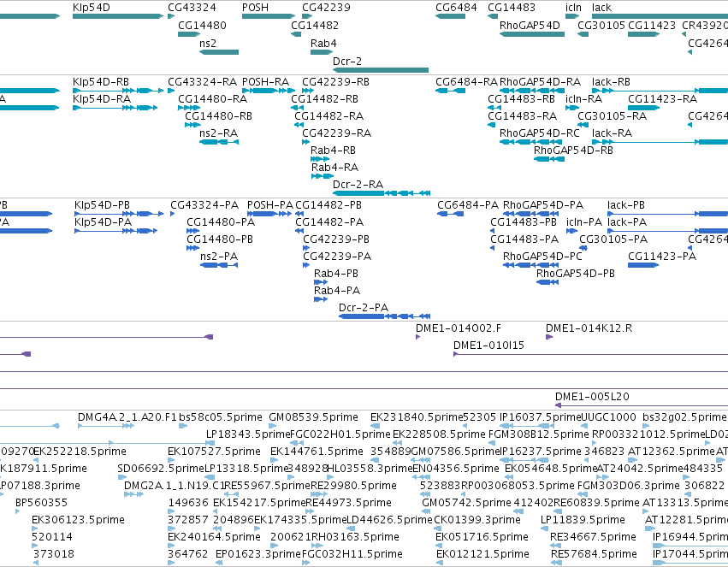This screenshot has height=567, width=728.
Task: Click transcript lack-RB
Action: (611, 82)
